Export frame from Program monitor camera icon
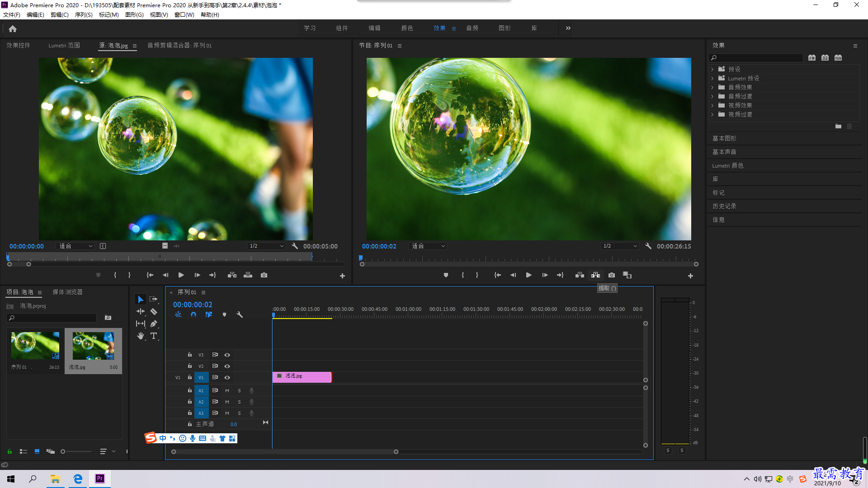 (612, 275)
